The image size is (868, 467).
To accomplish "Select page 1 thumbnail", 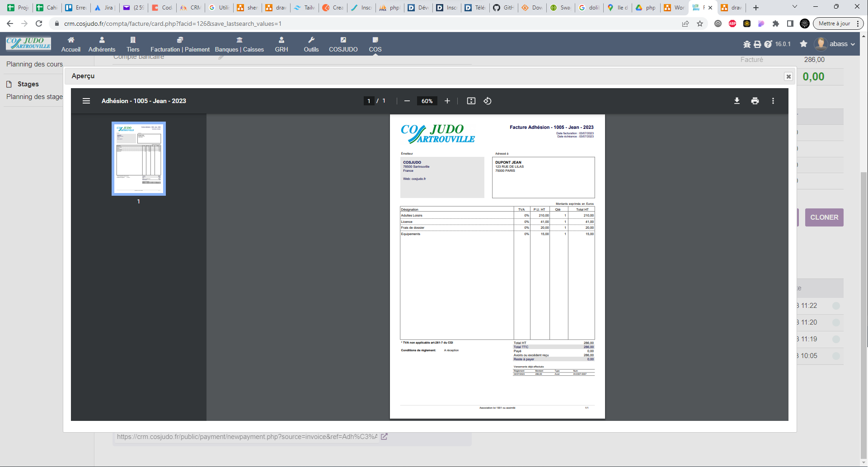I will coord(139,159).
